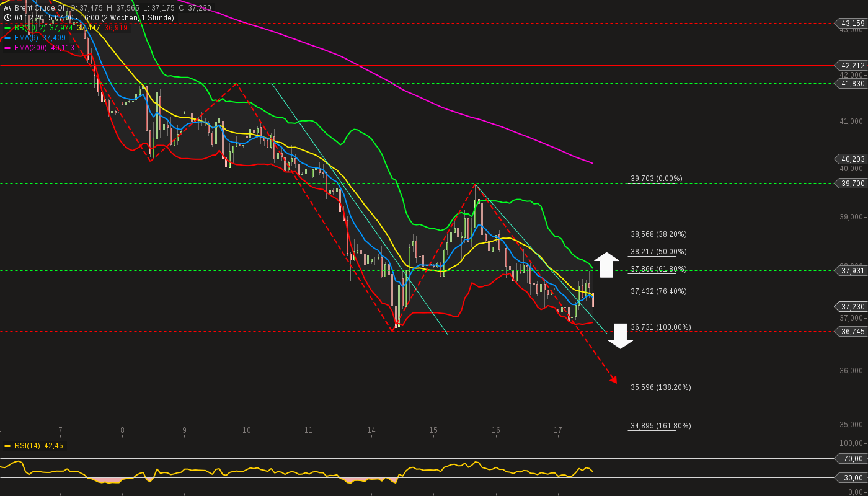
Task: Click the Fibonacci label 34,895 (161.80%)
Action: click(x=661, y=426)
